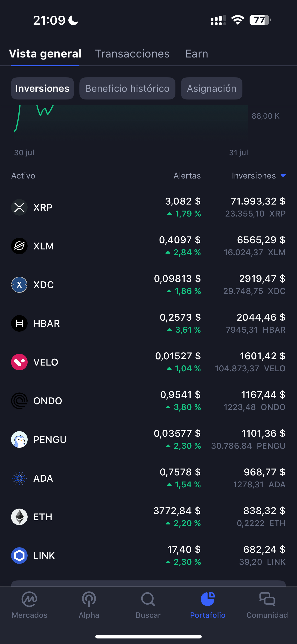The height and width of the screenshot is (644, 297).
Task: Tap the HBAR coin logo
Action: [19, 323]
